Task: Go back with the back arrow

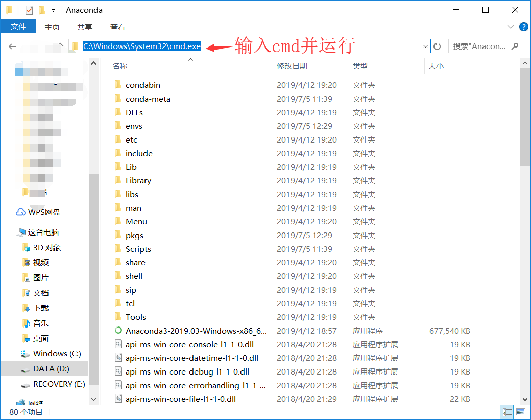Action: click(x=13, y=46)
